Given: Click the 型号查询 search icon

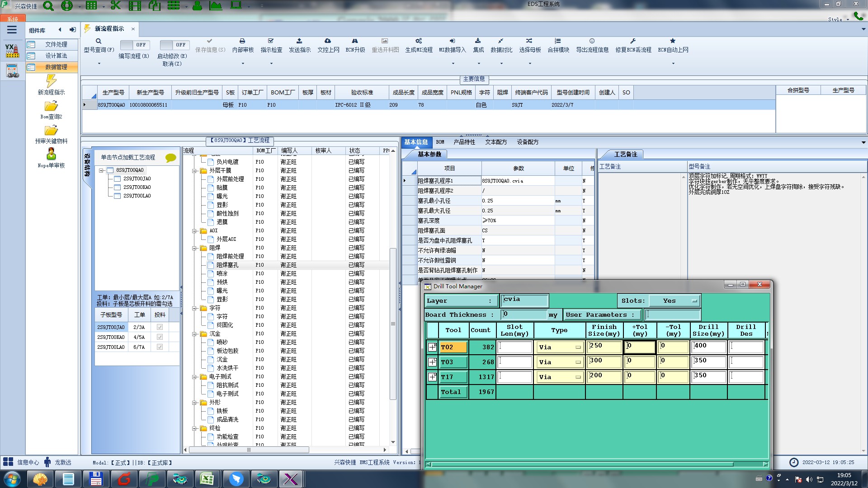Looking at the screenshot, I should (x=99, y=41).
